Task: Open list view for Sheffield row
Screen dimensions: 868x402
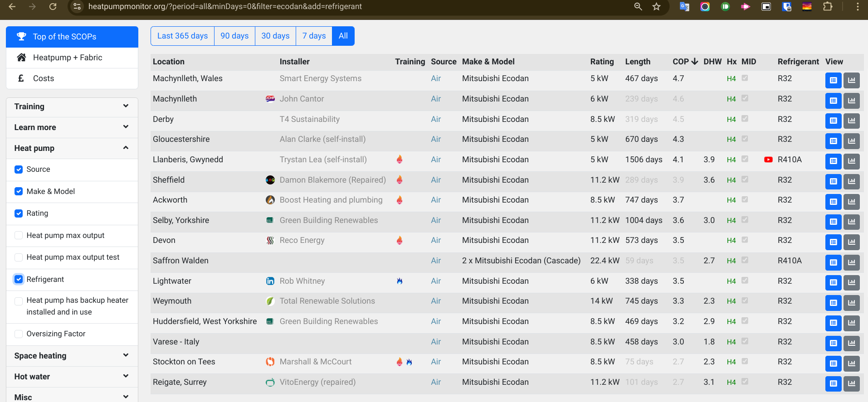Action: pos(833,182)
